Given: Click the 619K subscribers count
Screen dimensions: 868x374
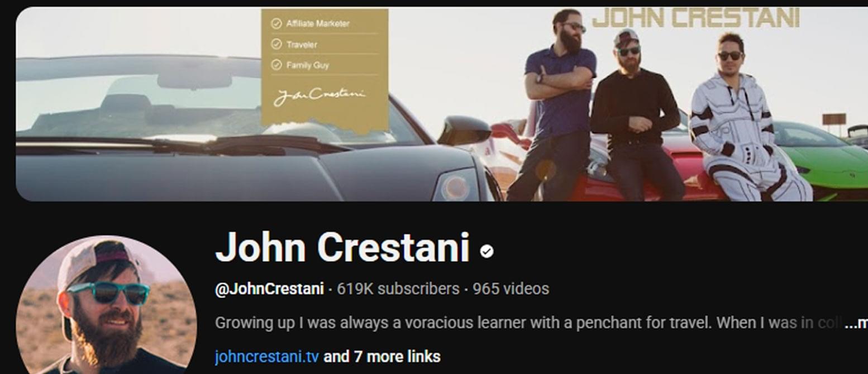Looking at the screenshot, I should point(398,289).
